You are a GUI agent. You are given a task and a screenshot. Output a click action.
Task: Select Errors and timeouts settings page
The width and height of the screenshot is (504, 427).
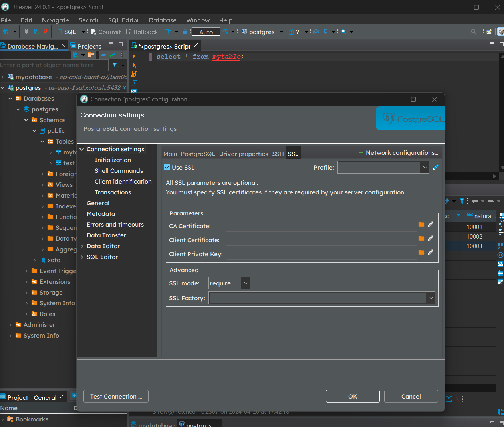[x=115, y=225]
